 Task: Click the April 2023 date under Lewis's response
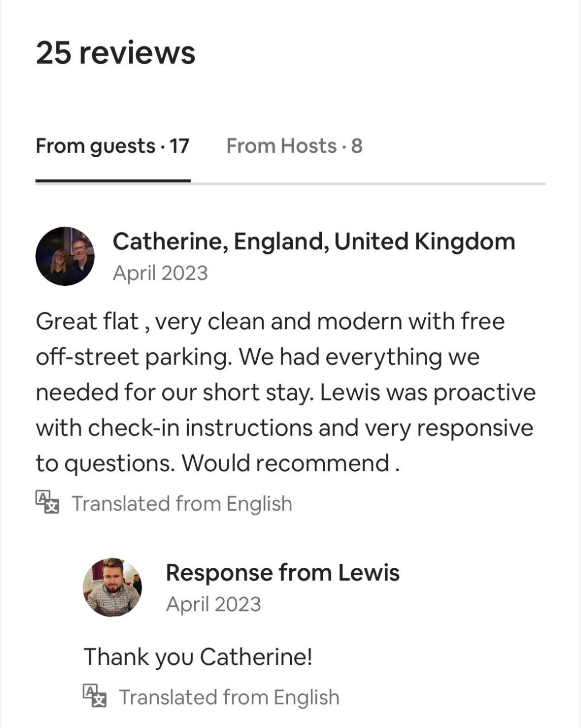(213, 604)
